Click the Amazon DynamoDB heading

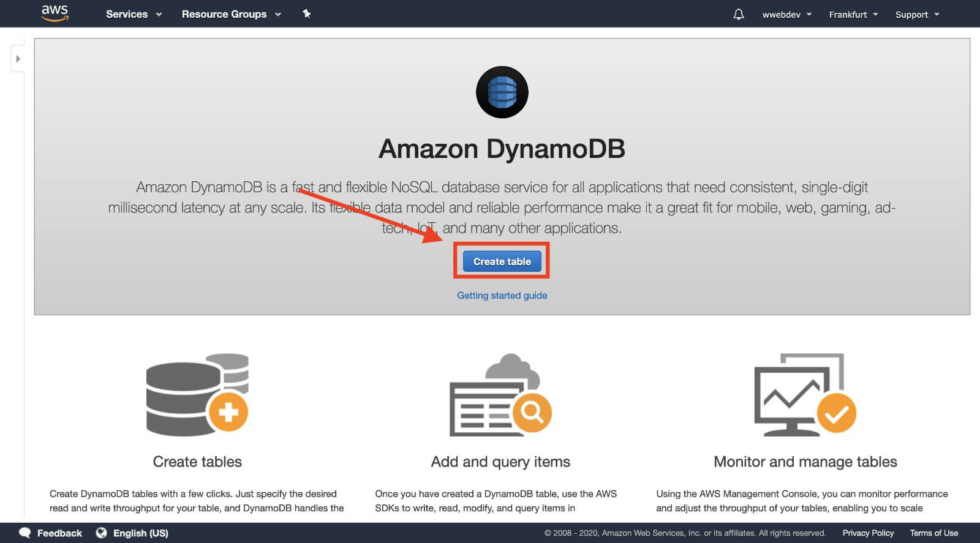(x=502, y=149)
